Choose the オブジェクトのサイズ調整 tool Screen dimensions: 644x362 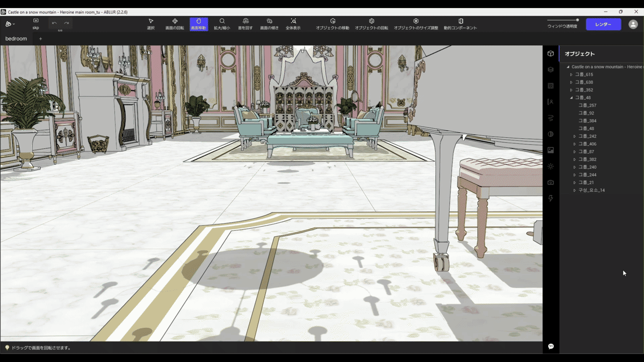pyautogui.click(x=416, y=24)
